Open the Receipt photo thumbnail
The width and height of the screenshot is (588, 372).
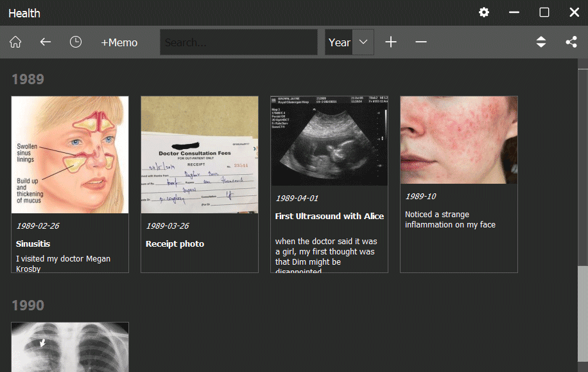[x=200, y=155]
